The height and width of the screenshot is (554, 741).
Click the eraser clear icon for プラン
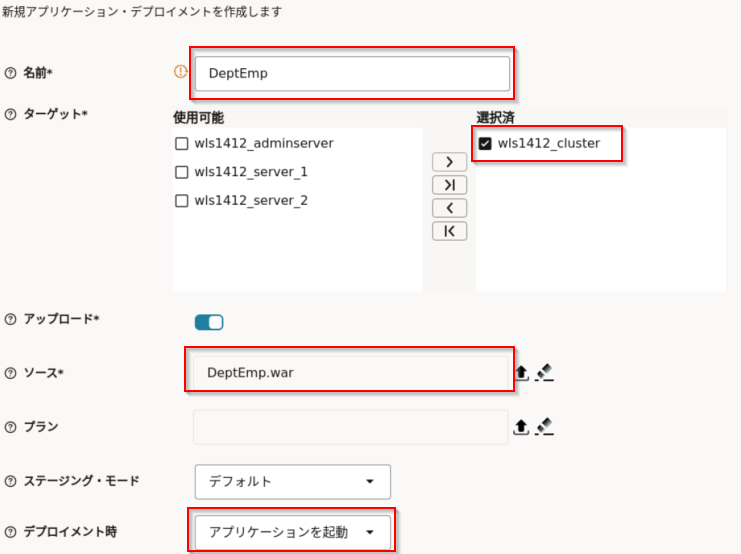pyautogui.click(x=544, y=427)
